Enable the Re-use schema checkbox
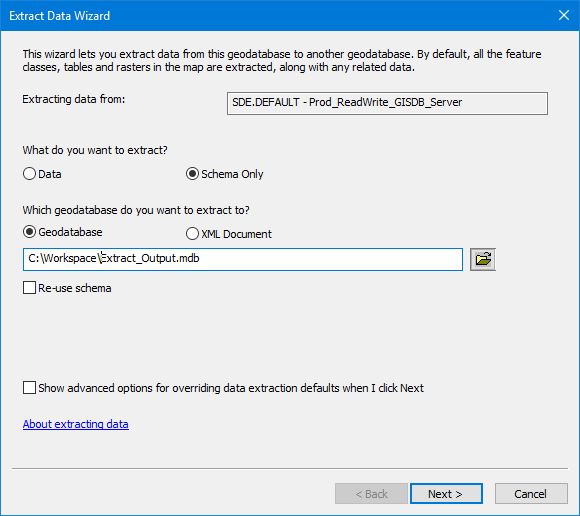 (29, 287)
